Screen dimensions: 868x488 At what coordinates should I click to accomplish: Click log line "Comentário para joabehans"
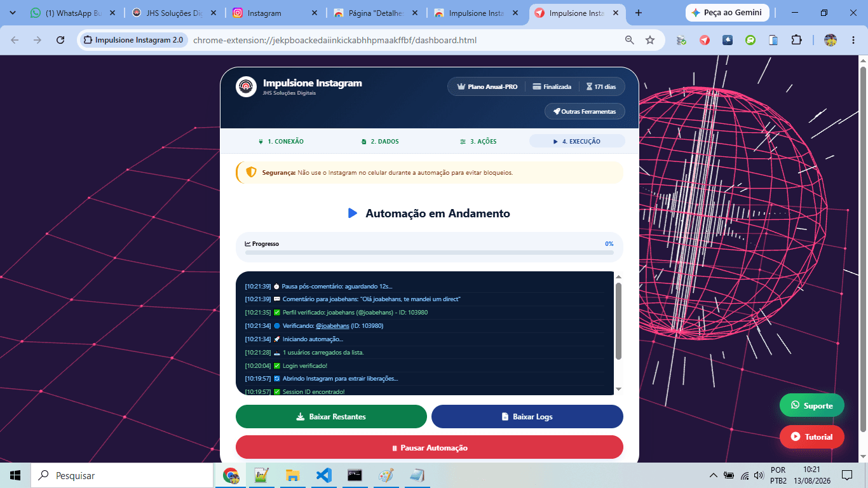[425, 299]
